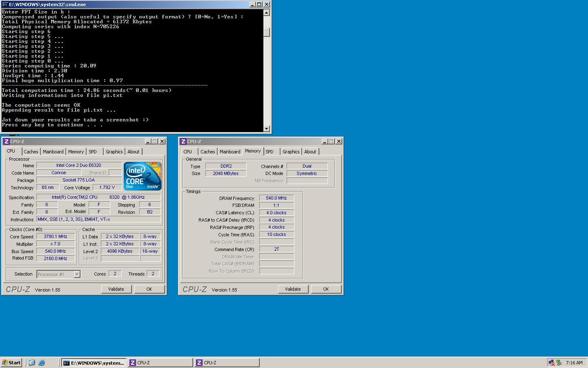Click the cmd window scroll down arrow
588x368 pixels.
[267, 128]
